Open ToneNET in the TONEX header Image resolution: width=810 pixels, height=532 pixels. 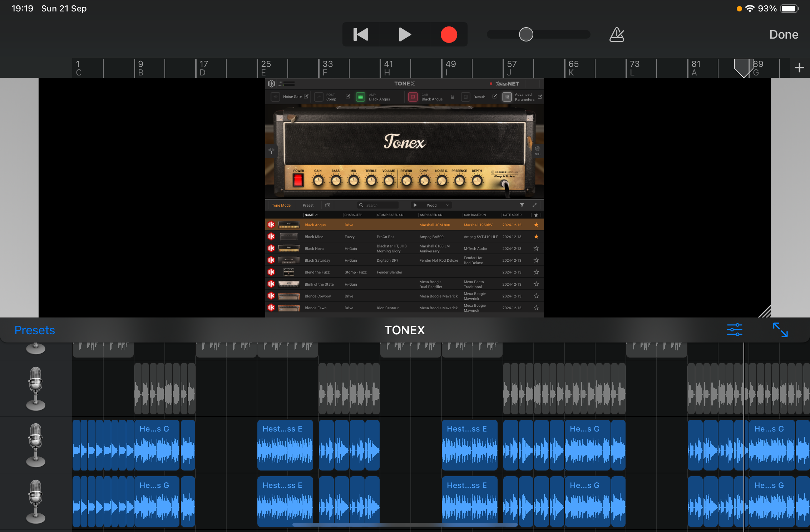click(x=507, y=84)
